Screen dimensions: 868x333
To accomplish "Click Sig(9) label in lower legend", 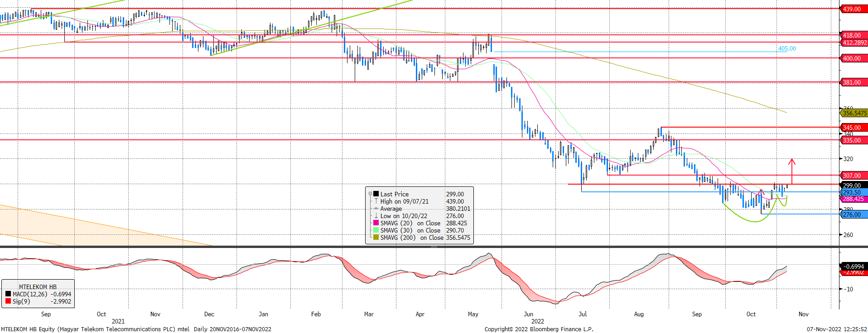I will (x=21, y=301).
